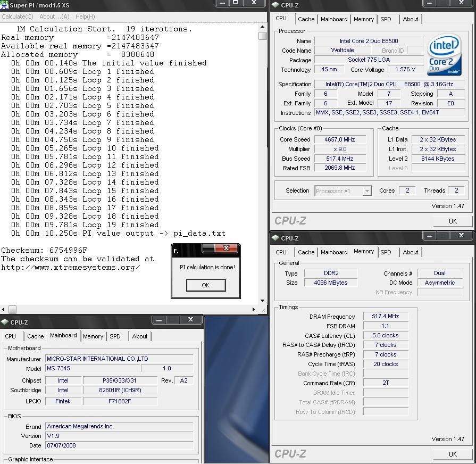Click the FSB:DRAM ratio value 1:1
Image resolution: width=476 pixels, height=464 pixels.
(386, 326)
